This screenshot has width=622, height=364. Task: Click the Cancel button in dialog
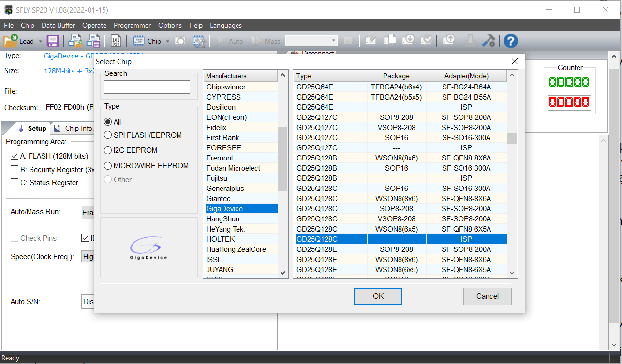[x=488, y=296]
